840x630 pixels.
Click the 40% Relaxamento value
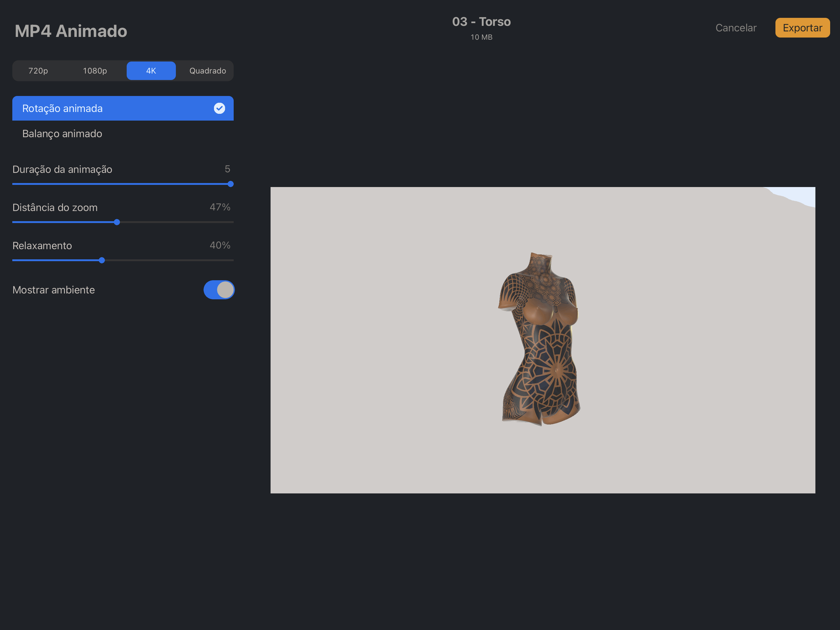click(x=220, y=245)
